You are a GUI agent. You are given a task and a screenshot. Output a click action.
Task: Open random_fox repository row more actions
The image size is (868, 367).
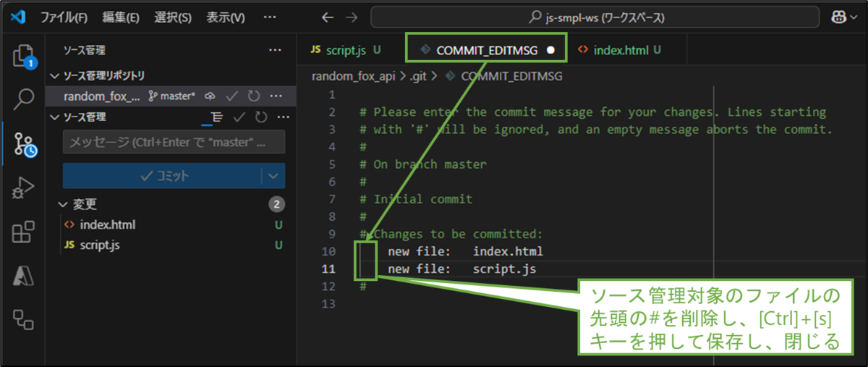pyautogui.click(x=276, y=96)
